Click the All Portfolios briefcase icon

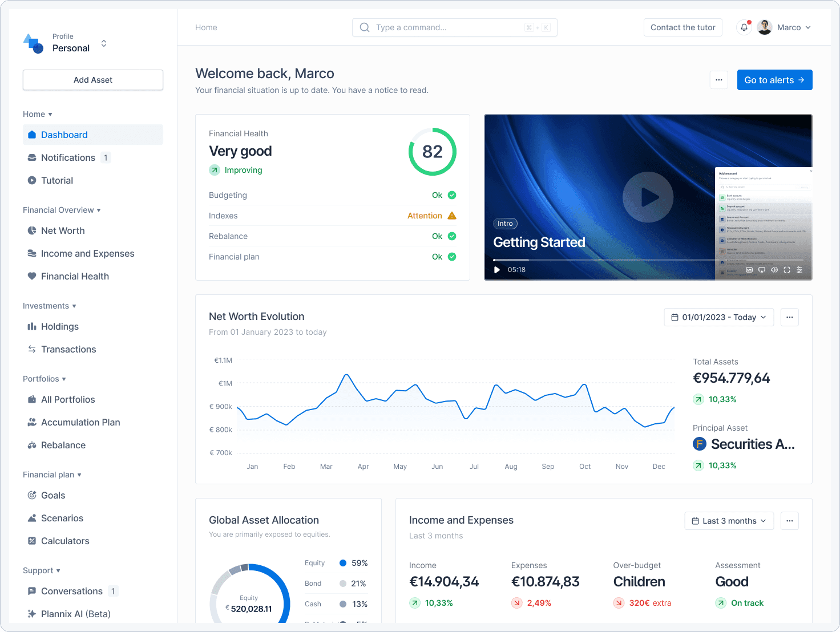coord(32,399)
